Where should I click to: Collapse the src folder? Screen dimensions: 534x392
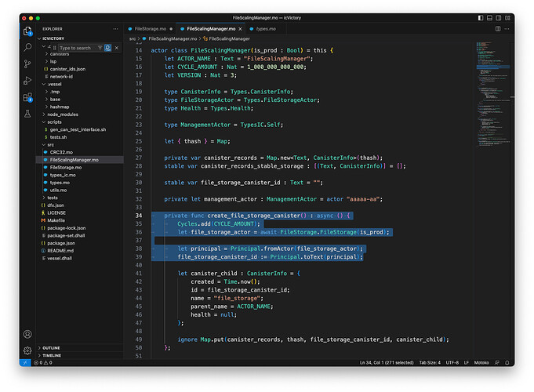click(x=51, y=145)
